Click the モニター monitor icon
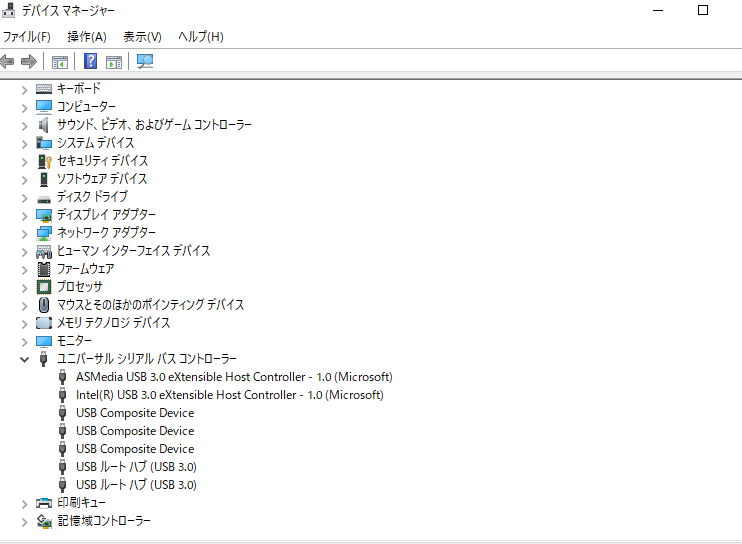The width and height of the screenshot is (742, 544). pos(44,341)
